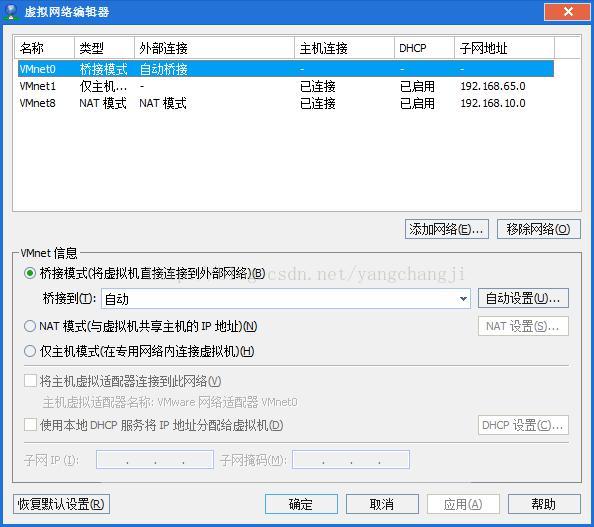Open the 桥接到 dropdown set to 自动
The height and width of the screenshot is (527, 594).
point(286,299)
